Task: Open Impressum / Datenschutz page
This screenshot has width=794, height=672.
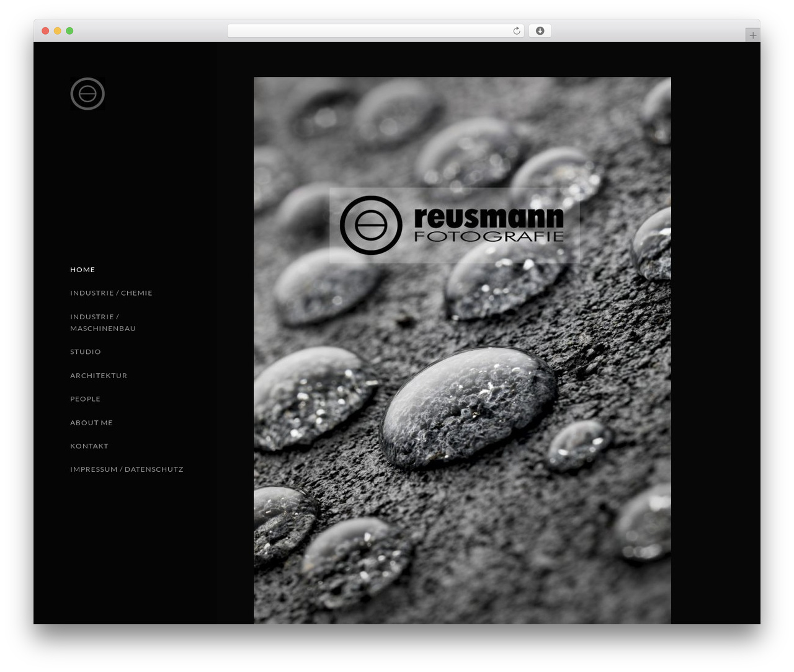Action: click(x=127, y=469)
